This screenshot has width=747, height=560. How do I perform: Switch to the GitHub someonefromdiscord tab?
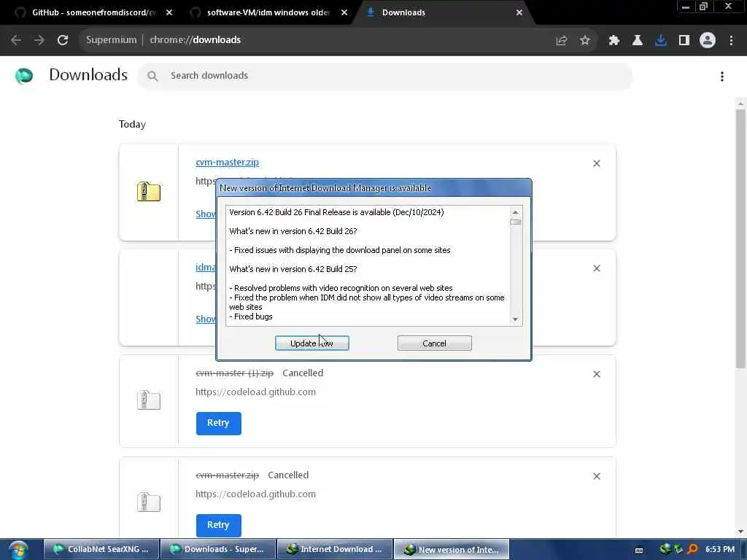(93, 12)
